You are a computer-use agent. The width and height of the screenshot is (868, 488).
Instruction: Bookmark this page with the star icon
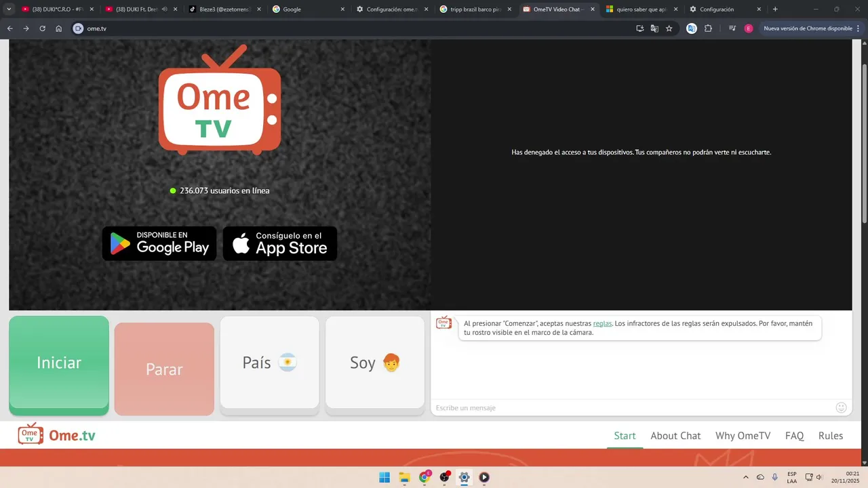(x=669, y=28)
